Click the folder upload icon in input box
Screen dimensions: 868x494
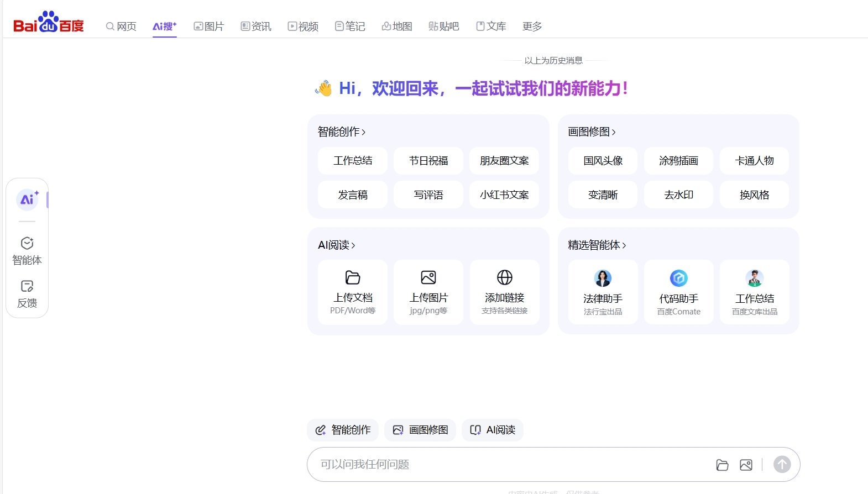pos(722,465)
